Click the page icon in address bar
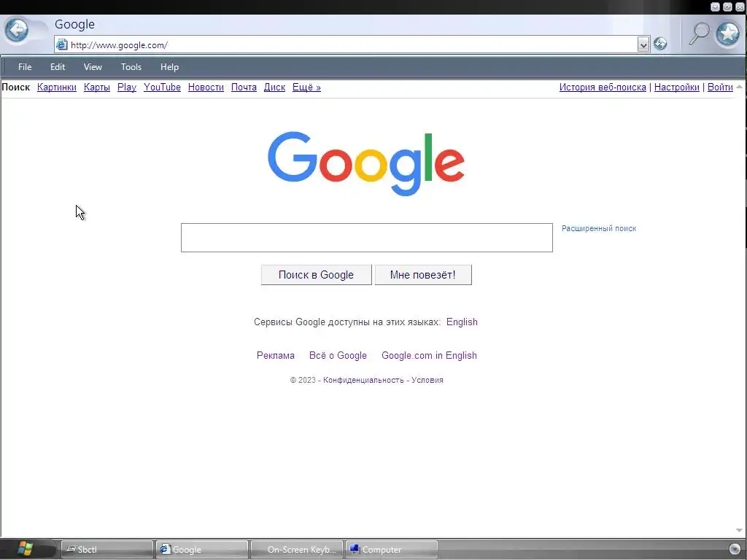 coord(62,44)
